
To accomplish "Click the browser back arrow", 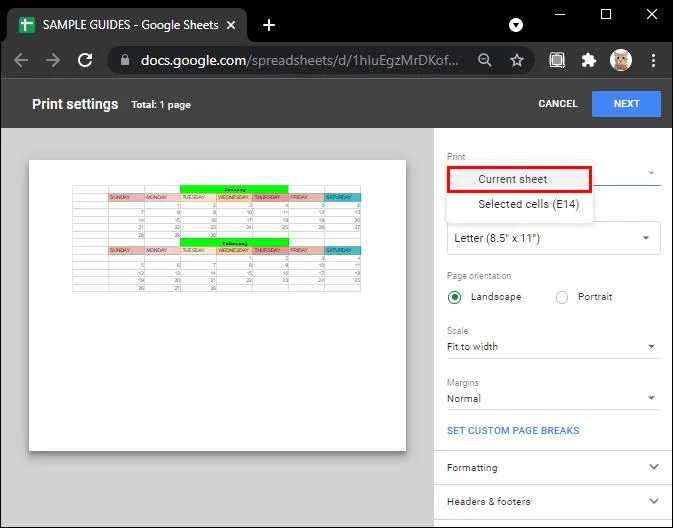I will (x=21, y=60).
